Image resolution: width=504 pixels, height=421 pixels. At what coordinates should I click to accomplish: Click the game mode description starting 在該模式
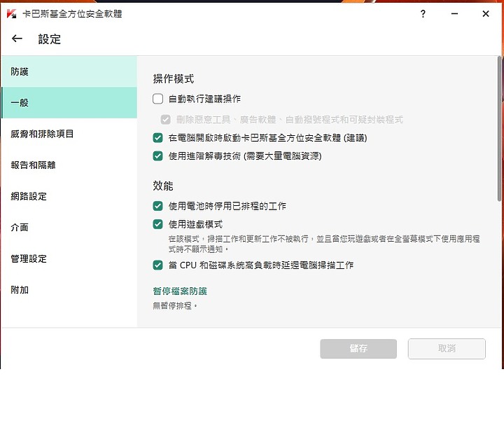click(x=324, y=244)
